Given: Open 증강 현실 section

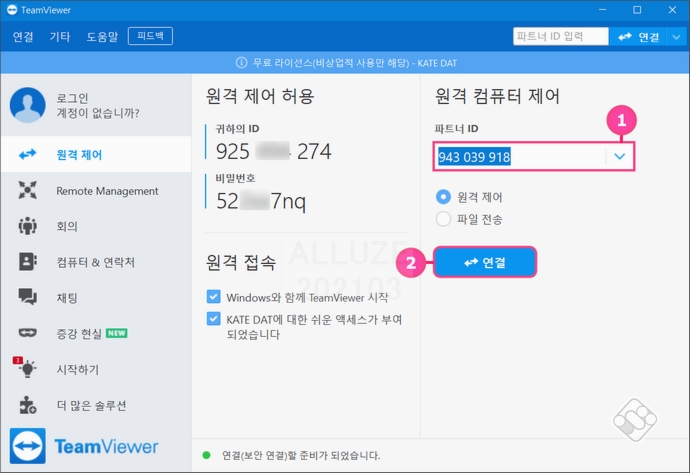Looking at the screenshot, I should coord(96,333).
